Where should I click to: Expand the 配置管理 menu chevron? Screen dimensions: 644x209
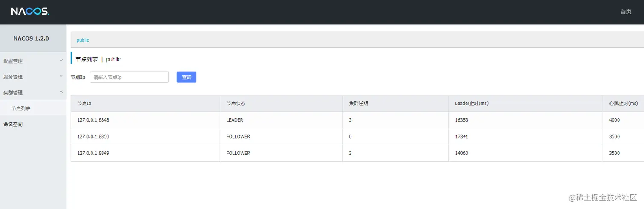(x=61, y=61)
